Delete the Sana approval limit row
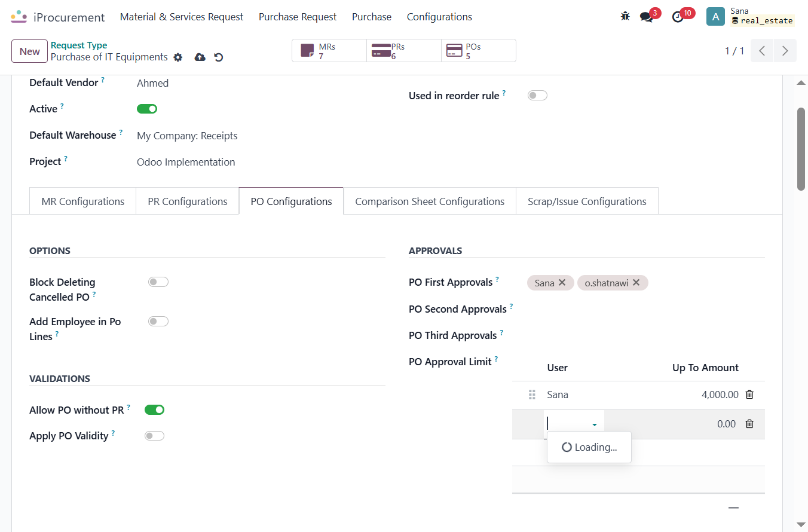 click(749, 395)
